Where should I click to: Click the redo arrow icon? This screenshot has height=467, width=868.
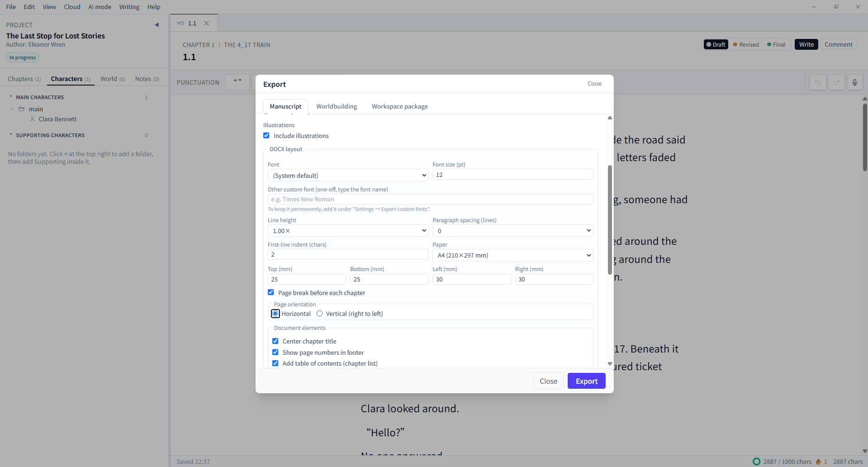point(836,82)
